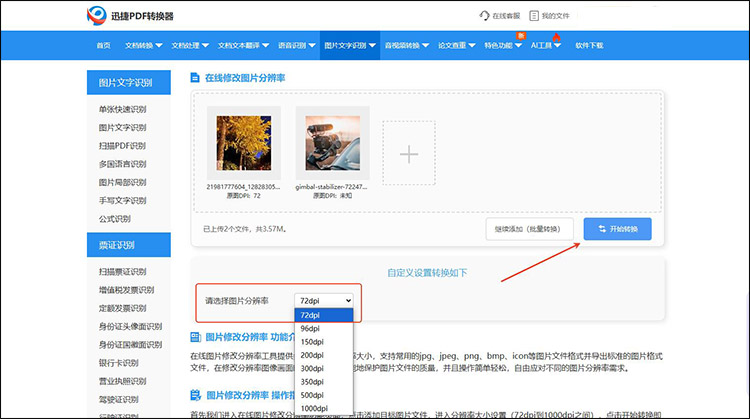This screenshot has width=750, height=419.
Task: Choose 350dpi from the dropdown list
Action: (x=324, y=382)
